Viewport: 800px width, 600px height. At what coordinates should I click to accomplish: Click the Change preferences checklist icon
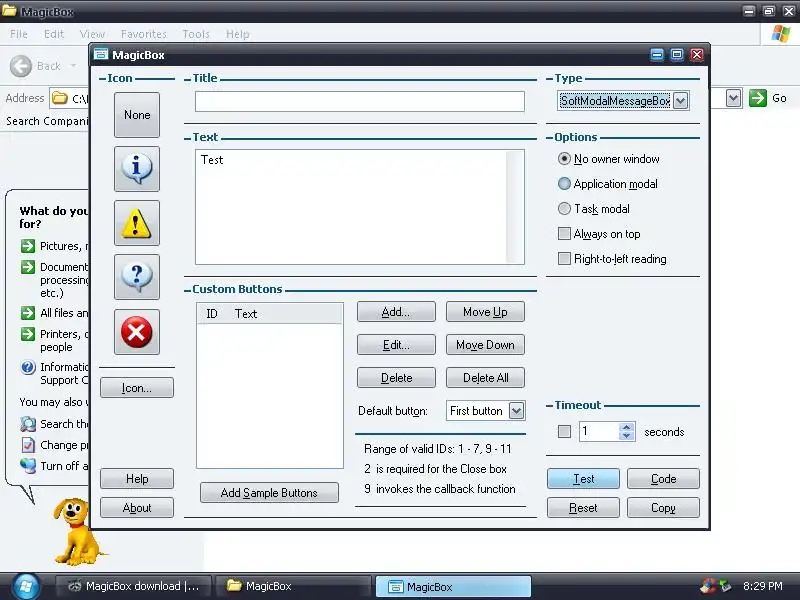28,444
